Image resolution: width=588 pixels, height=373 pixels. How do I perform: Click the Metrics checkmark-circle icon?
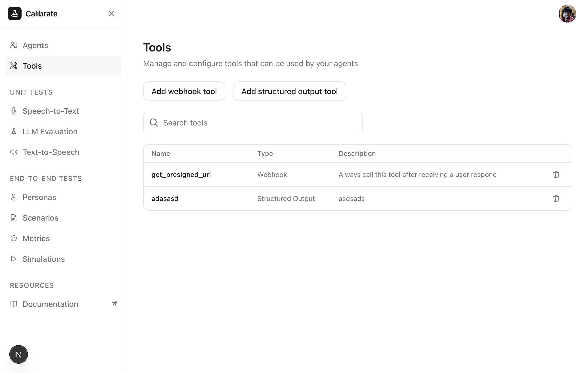coord(13,238)
